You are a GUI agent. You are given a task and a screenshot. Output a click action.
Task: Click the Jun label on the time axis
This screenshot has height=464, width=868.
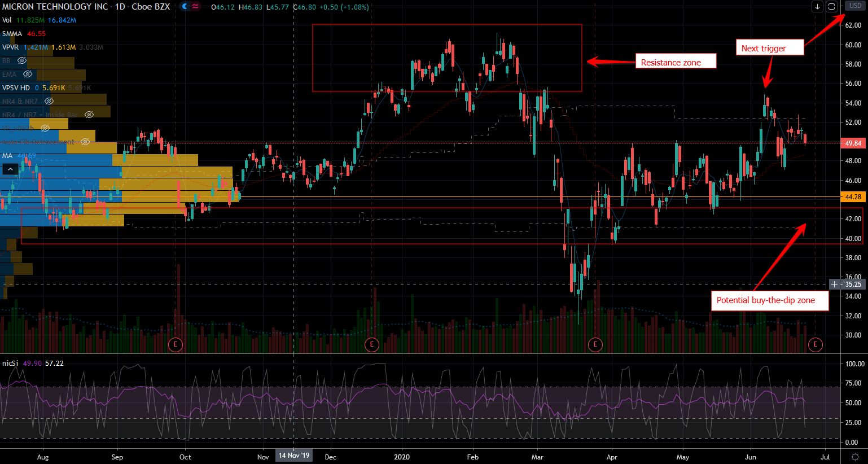[751, 457]
